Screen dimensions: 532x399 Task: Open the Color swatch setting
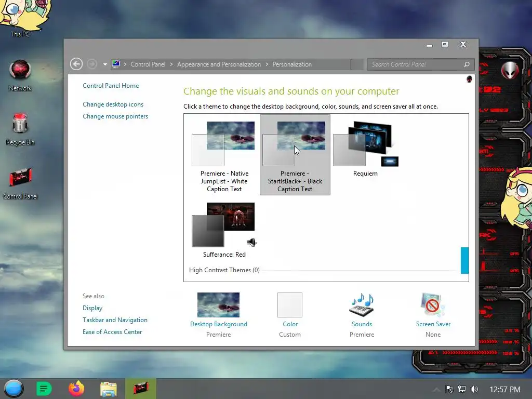(290, 304)
